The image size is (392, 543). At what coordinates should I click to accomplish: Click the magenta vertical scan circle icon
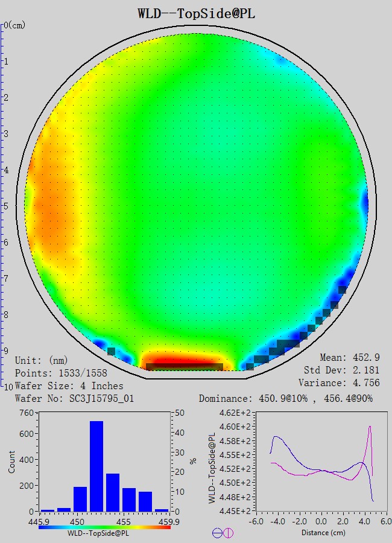[x=229, y=533]
